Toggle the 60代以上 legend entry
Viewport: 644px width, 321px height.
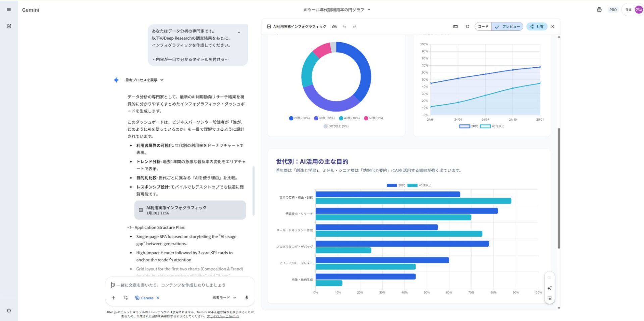336,126
